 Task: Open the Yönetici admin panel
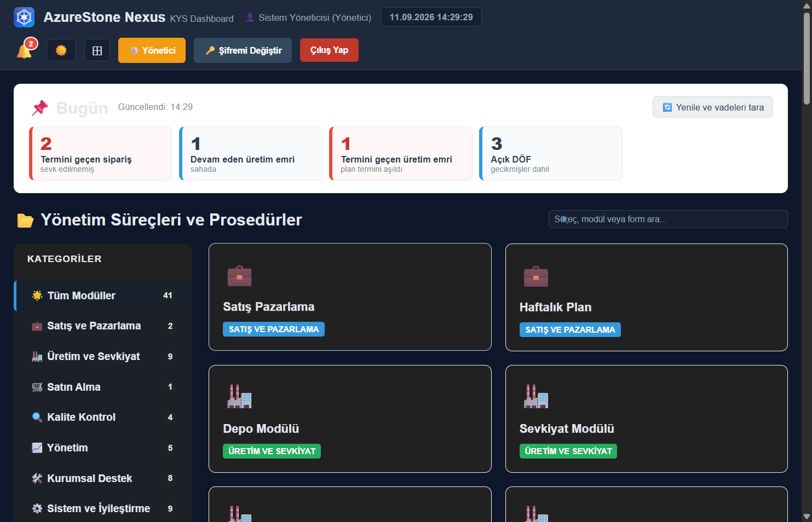(x=152, y=50)
